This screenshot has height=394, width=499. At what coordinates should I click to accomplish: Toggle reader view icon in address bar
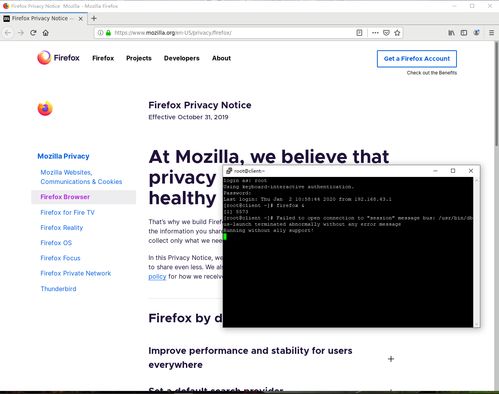359,33
